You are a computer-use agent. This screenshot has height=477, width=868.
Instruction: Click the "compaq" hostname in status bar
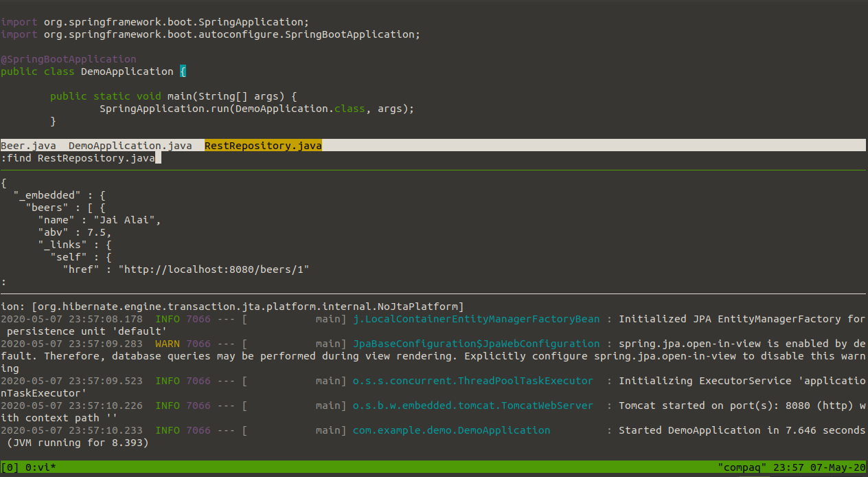click(744, 467)
